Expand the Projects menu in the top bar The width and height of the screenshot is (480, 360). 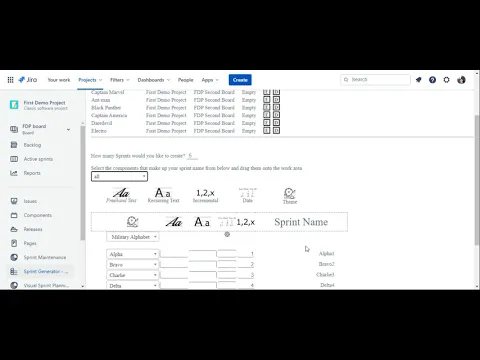tap(90, 80)
